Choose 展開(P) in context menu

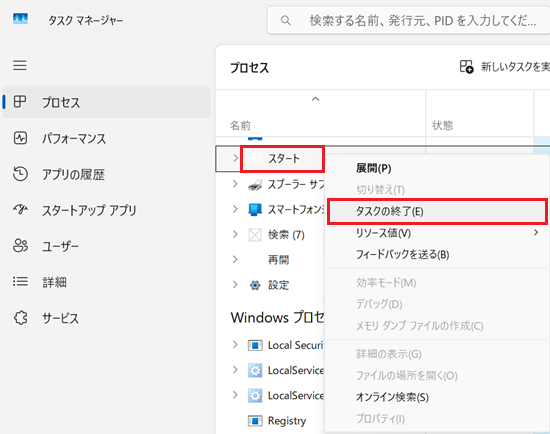tap(437, 168)
